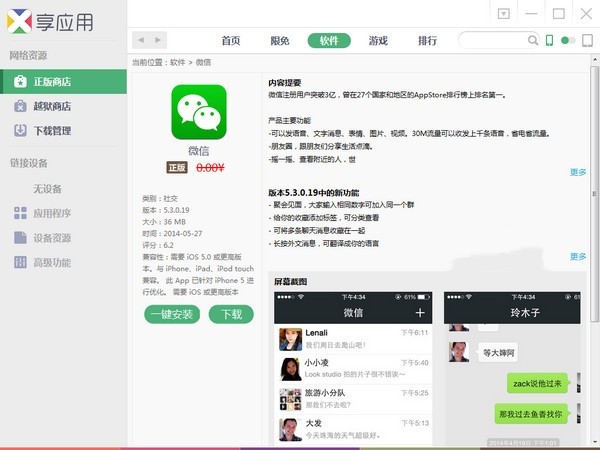Image resolution: width=600 pixels, height=450 pixels.
Task: Click the WeChat app icon
Action: click(198, 111)
